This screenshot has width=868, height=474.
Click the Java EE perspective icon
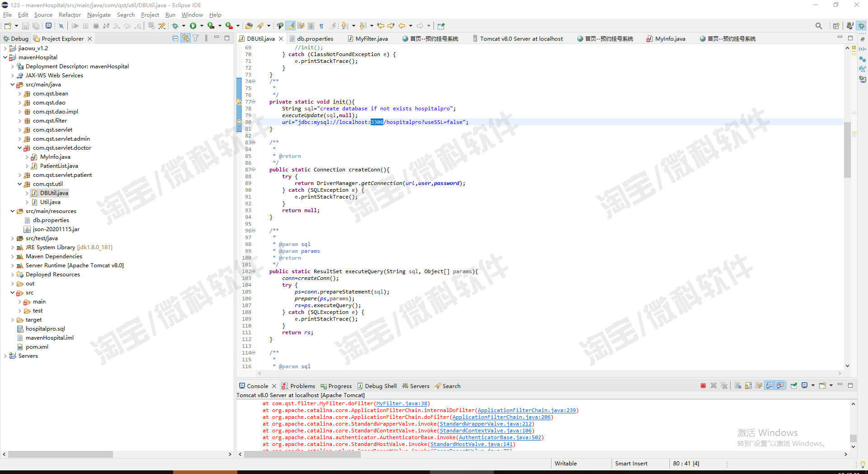(850, 26)
